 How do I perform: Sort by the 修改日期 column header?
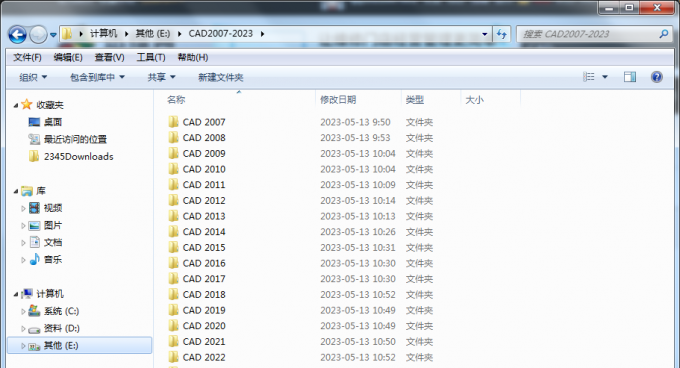point(338,100)
